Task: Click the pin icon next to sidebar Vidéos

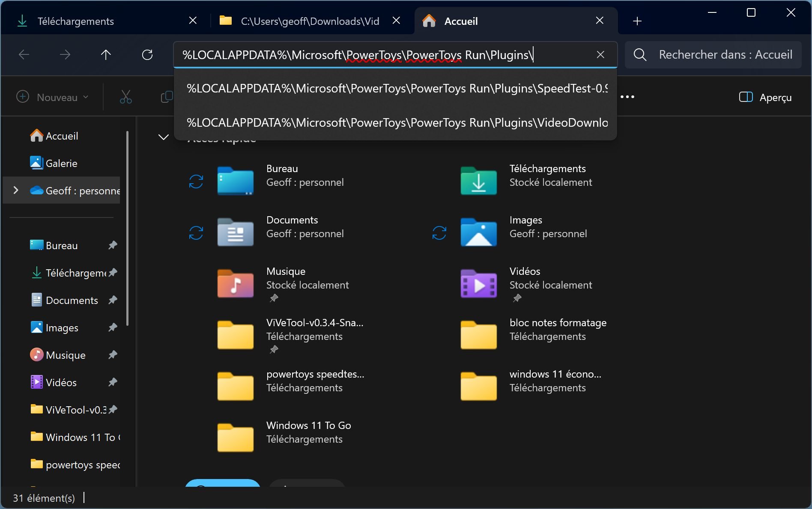Action: coord(113,382)
